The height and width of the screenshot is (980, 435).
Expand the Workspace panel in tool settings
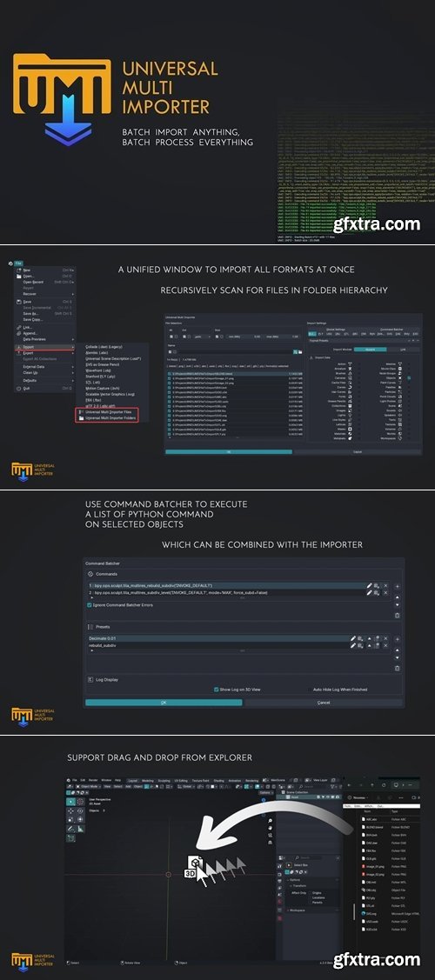[x=298, y=910]
